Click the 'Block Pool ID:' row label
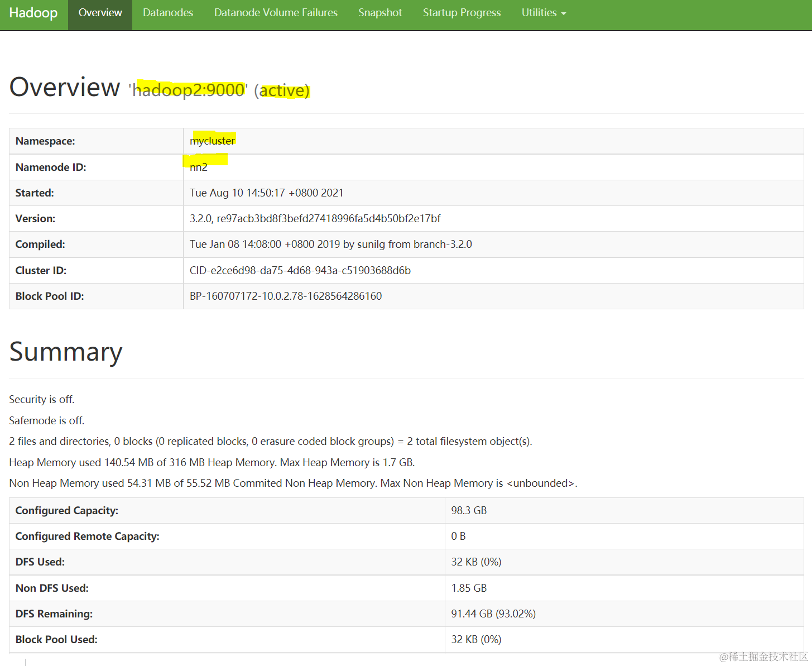Image resolution: width=812 pixels, height=666 pixels. pyautogui.click(x=50, y=296)
